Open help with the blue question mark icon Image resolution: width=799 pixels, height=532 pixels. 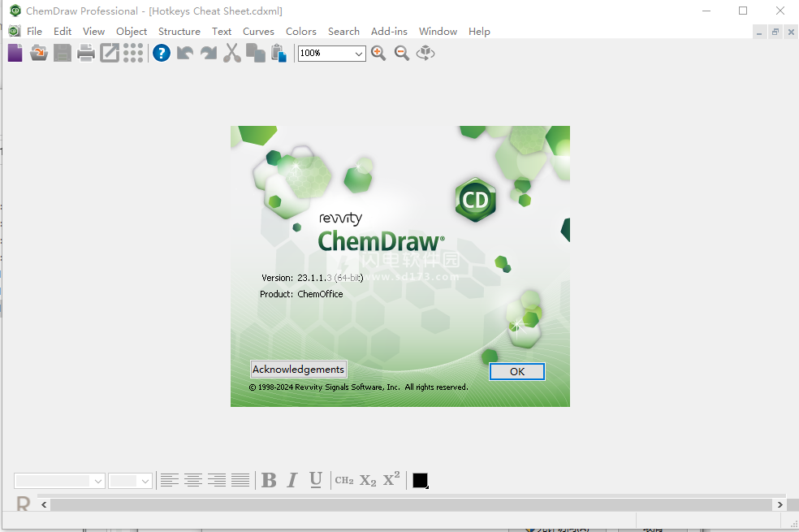click(x=162, y=53)
